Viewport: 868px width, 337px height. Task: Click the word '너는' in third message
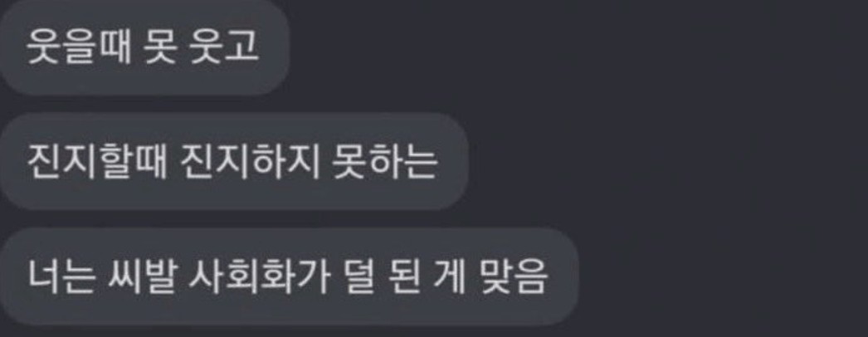[61, 276]
